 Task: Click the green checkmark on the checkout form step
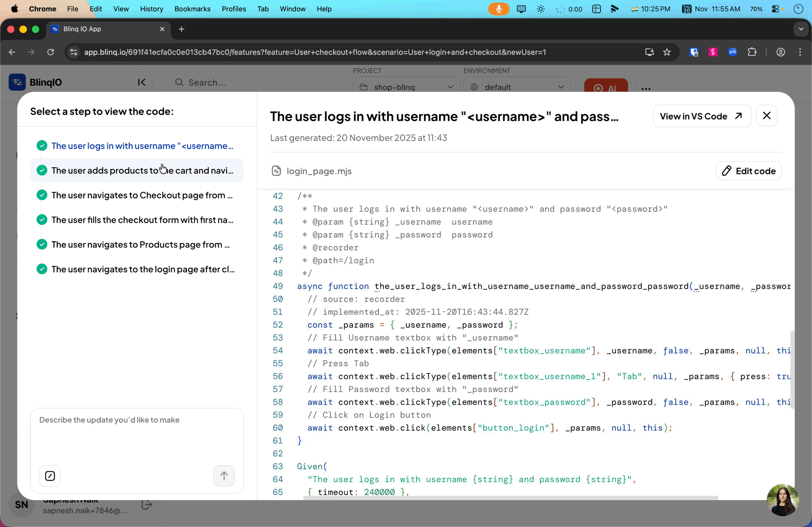coord(42,219)
